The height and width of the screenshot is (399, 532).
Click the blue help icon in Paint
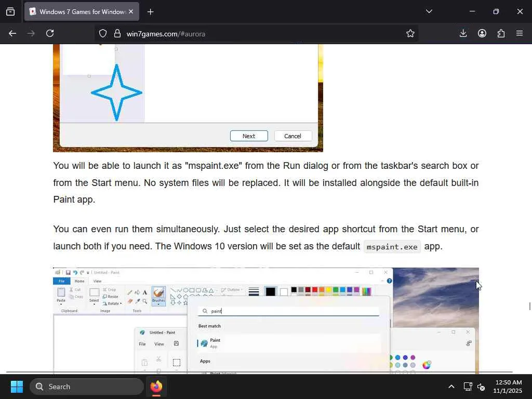pyautogui.click(x=389, y=281)
